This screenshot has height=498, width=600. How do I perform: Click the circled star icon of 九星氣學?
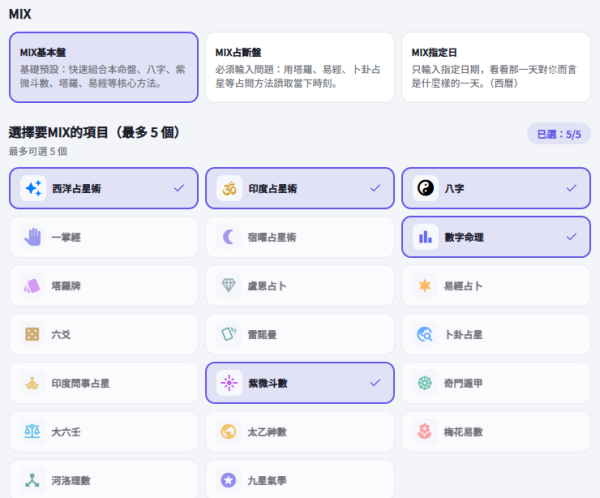click(x=229, y=480)
